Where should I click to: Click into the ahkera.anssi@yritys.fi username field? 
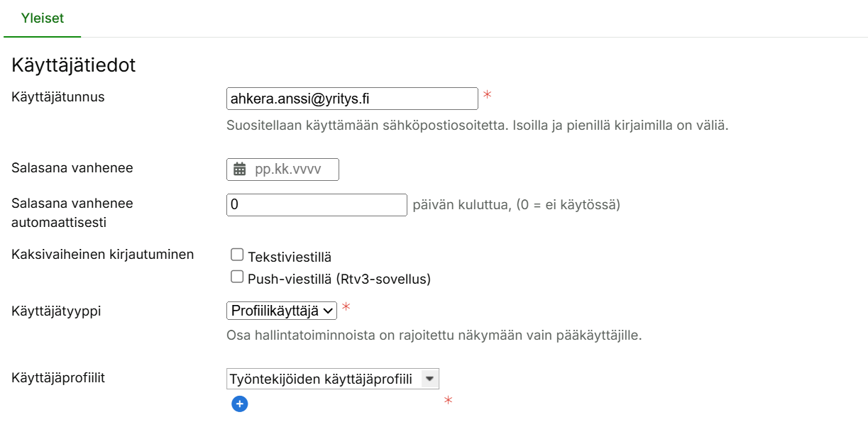click(x=351, y=99)
